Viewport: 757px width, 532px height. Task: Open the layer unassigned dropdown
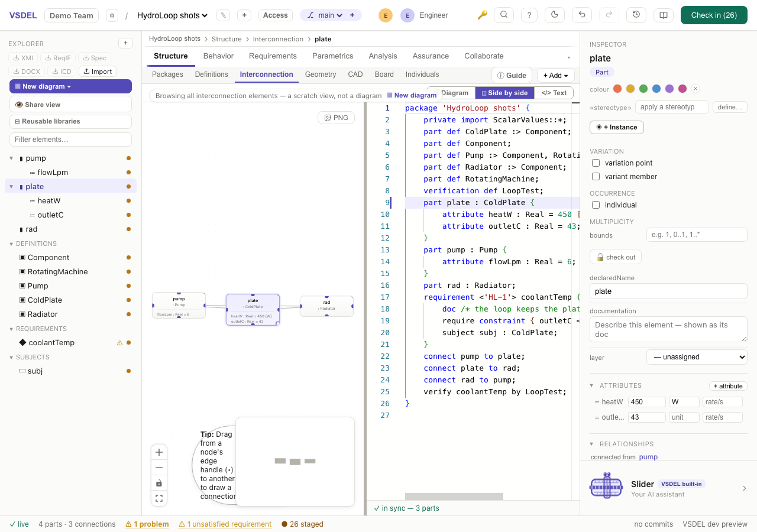coord(697,357)
